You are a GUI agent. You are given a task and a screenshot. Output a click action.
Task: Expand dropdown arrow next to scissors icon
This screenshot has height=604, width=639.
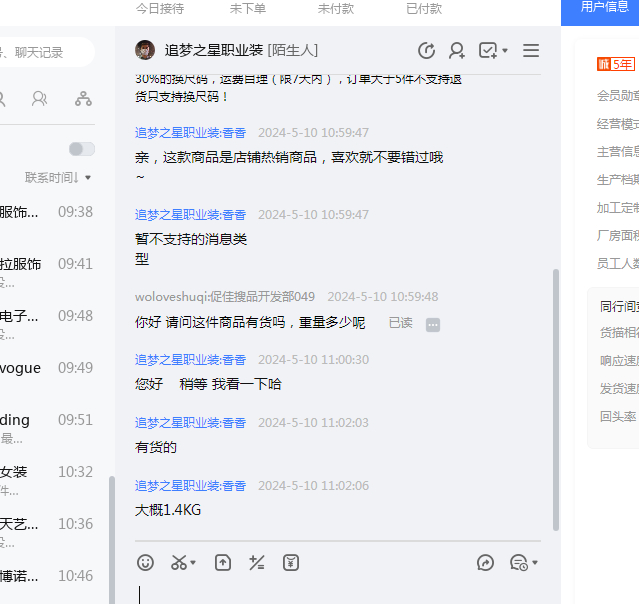tap(193, 564)
